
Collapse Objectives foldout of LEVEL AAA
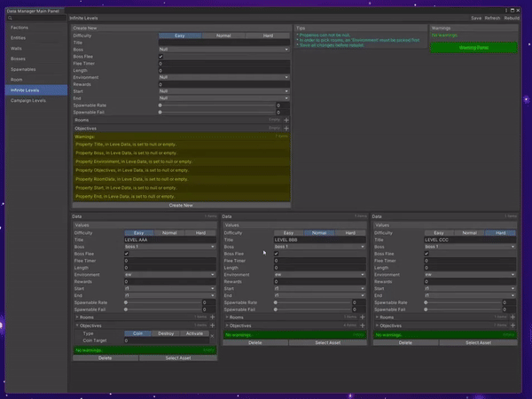coord(77,325)
